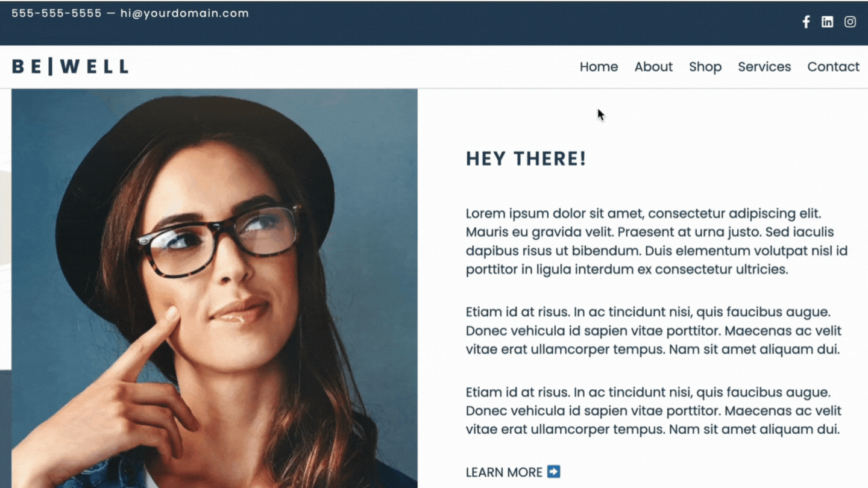Click the Lorem ipsum dolor paragraph
The width and height of the screenshot is (868, 488).
click(x=657, y=242)
